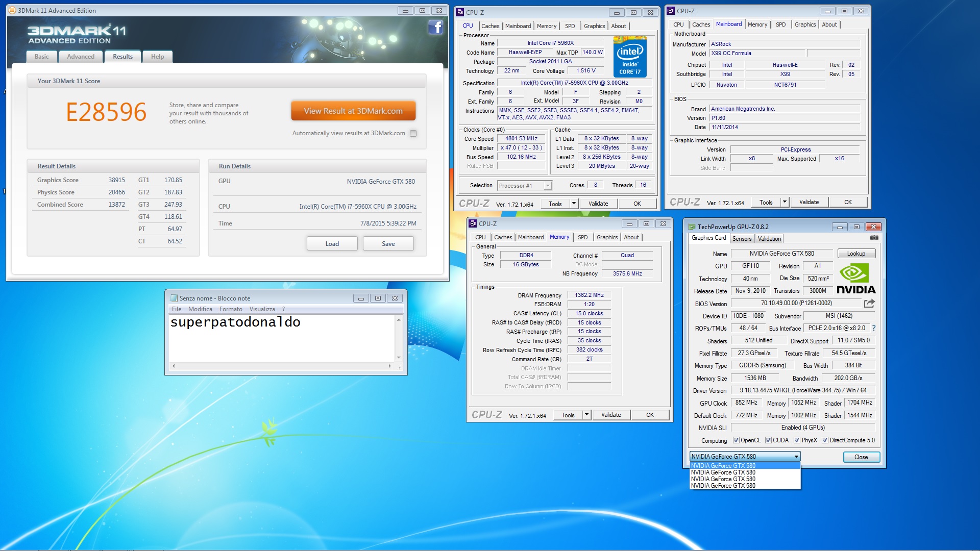Open About tab in CPU-Z CPU window
980x551 pixels.
[618, 26]
